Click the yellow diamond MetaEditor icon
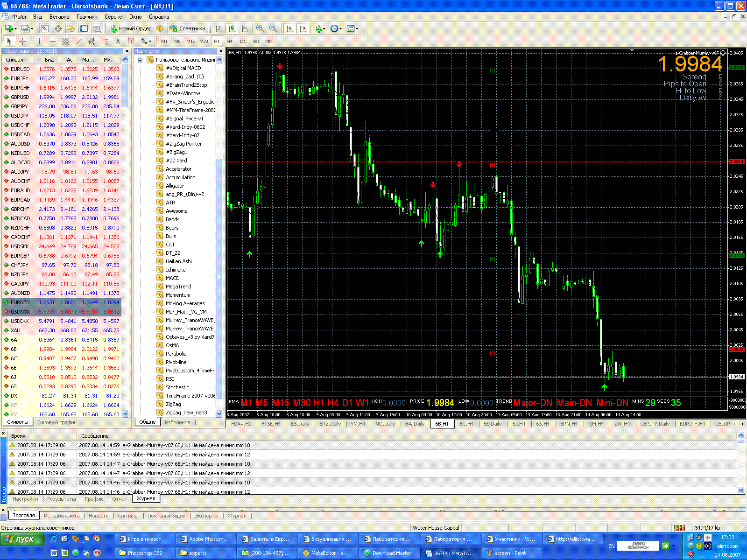The height and width of the screenshot is (560, 747). click(160, 28)
